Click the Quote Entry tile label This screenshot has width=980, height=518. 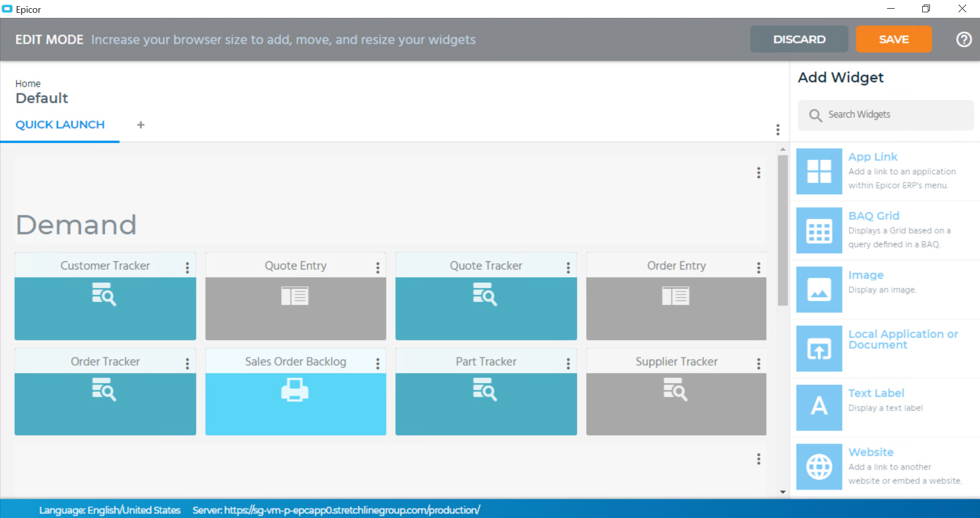click(295, 266)
